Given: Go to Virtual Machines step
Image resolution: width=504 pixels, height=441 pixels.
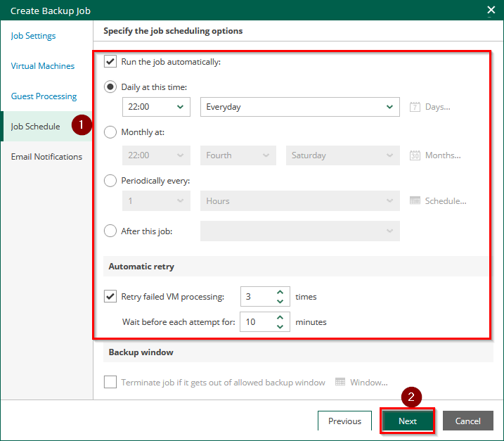Looking at the screenshot, I should 43,66.
